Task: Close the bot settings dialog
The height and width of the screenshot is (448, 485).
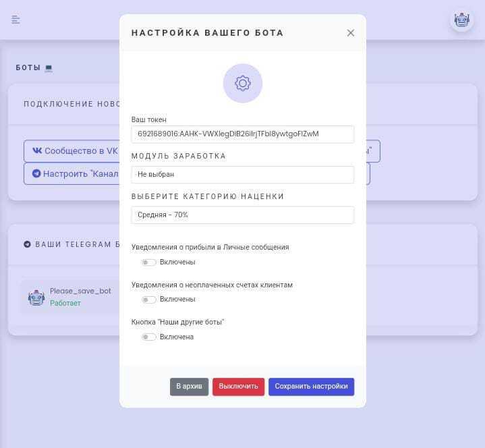Action: (x=350, y=32)
